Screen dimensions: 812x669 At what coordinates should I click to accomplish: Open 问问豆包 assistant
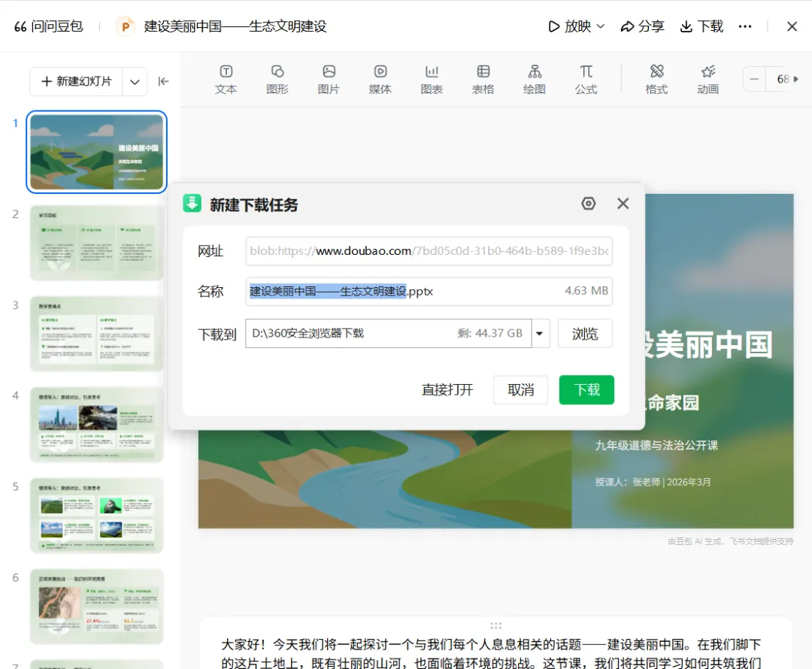49,26
